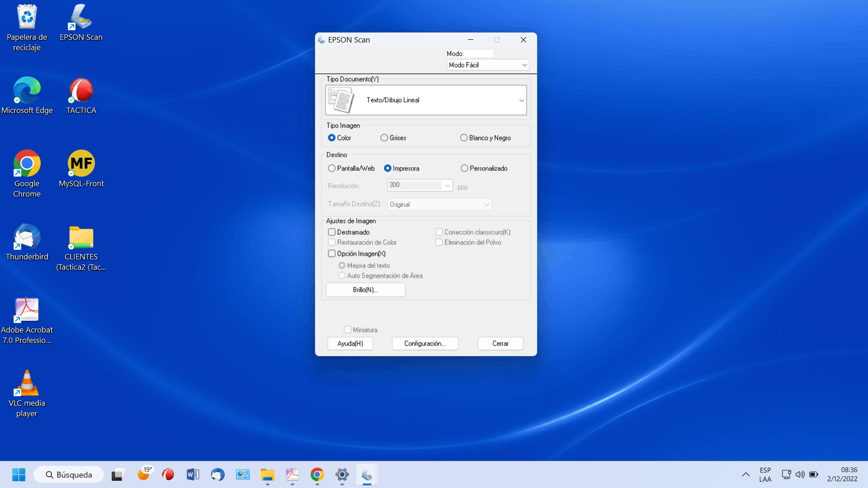The height and width of the screenshot is (488, 868).
Task: Click the Búsqueda taskbar search field
Action: coord(69,474)
